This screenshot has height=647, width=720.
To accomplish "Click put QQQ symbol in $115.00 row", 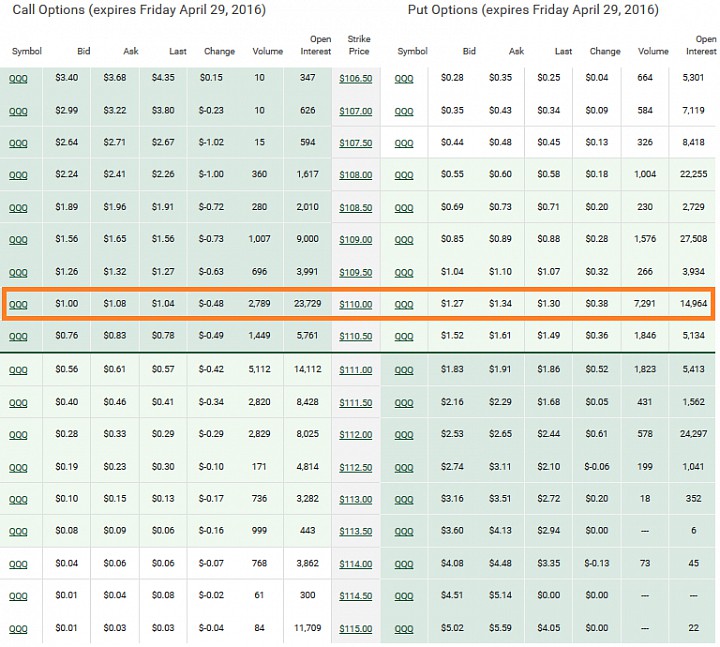I will click(404, 629).
